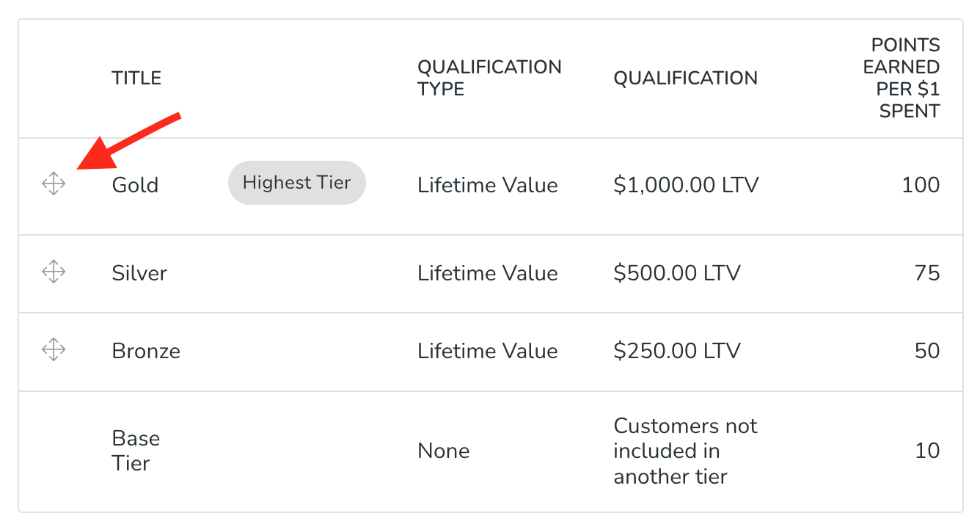Click the 100 points value for Gold
980x527 pixels.
(920, 184)
